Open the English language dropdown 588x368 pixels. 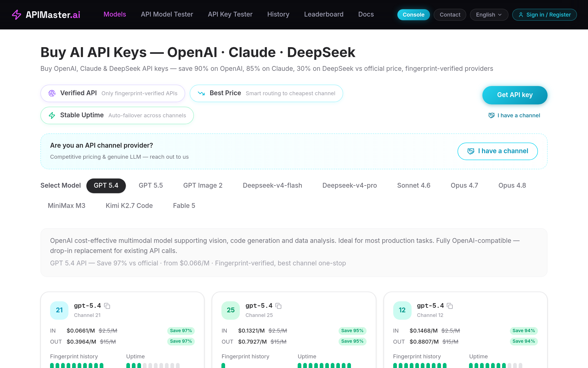pyautogui.click(x=489, y=14)
